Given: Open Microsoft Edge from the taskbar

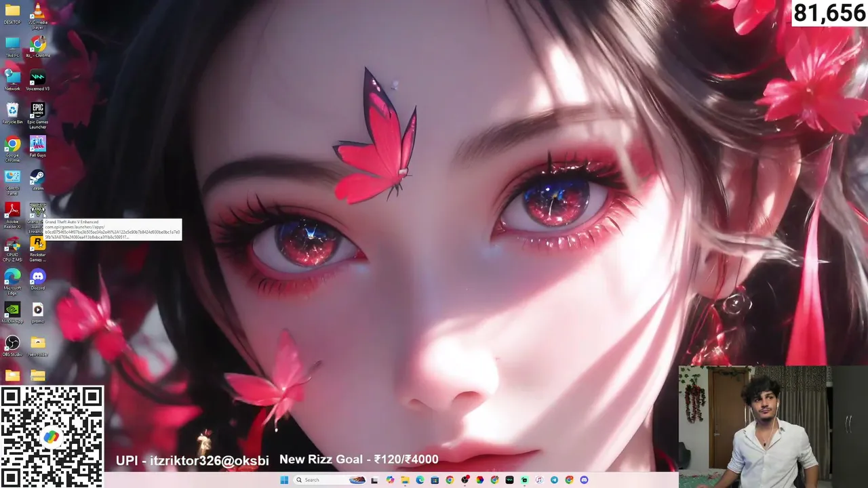Looking at the screenshot, I should point(420,480).
